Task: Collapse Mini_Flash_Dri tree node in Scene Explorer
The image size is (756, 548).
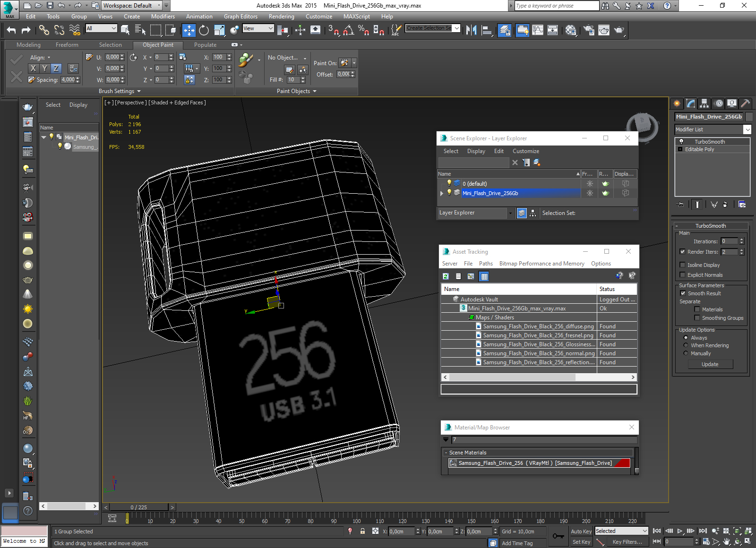Action: point(44,137)
